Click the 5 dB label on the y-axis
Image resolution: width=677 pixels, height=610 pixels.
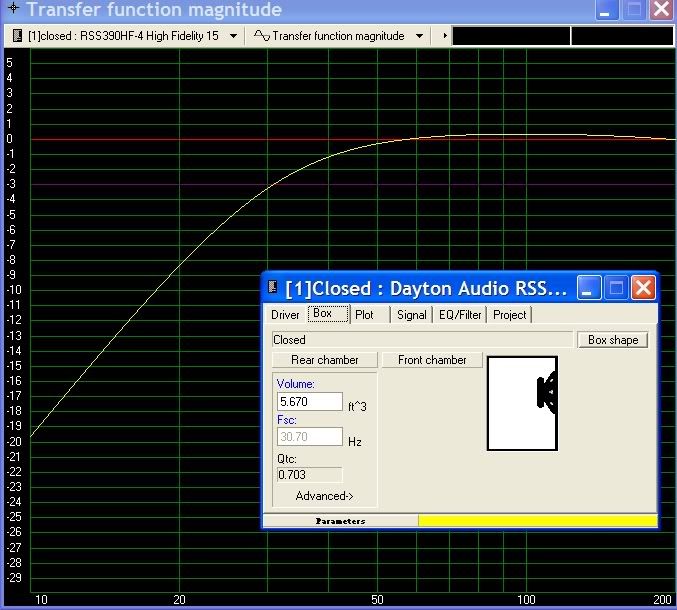tap(9, 63)
